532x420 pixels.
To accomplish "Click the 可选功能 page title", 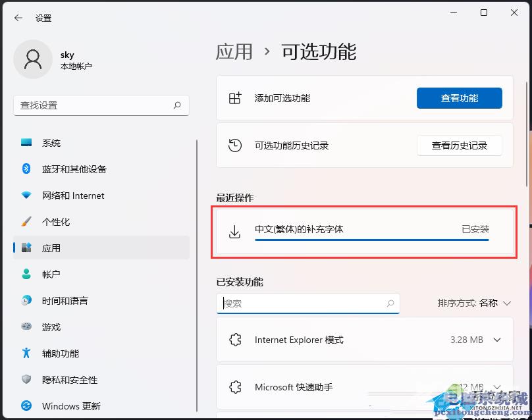I will pyautogui.click(x=319, y=51).
